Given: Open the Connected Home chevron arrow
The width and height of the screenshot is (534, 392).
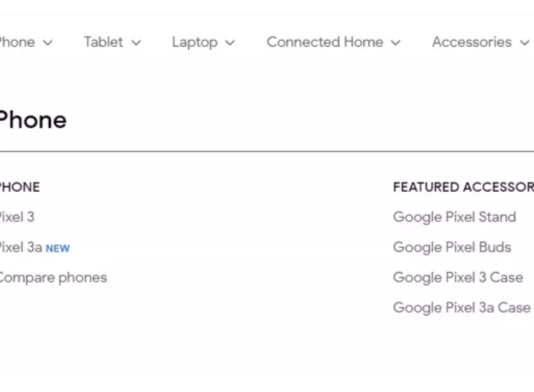Looking at the screenshot, I should (396, 43).
